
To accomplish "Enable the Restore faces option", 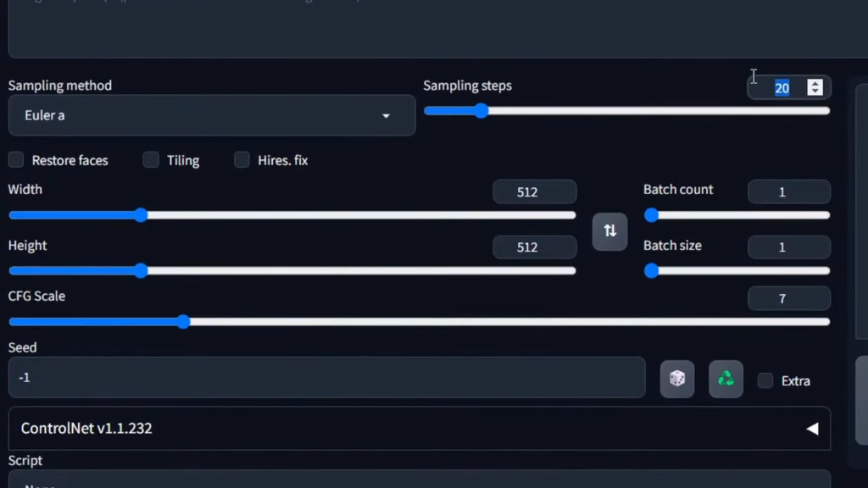I will click(15, 159).
